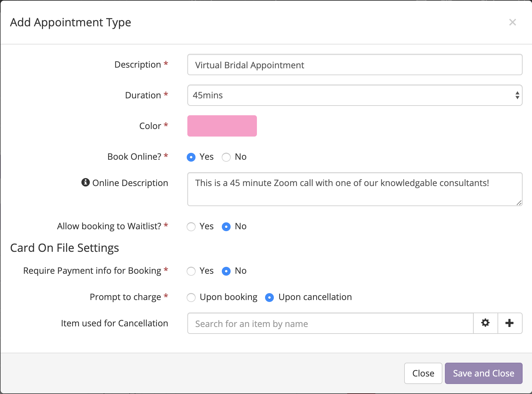Select Upon cancellation for Prompt to charge
Image resolution: width=532 pixels, height=394 pixels.
pyautogui.click(x=269, y=298)
